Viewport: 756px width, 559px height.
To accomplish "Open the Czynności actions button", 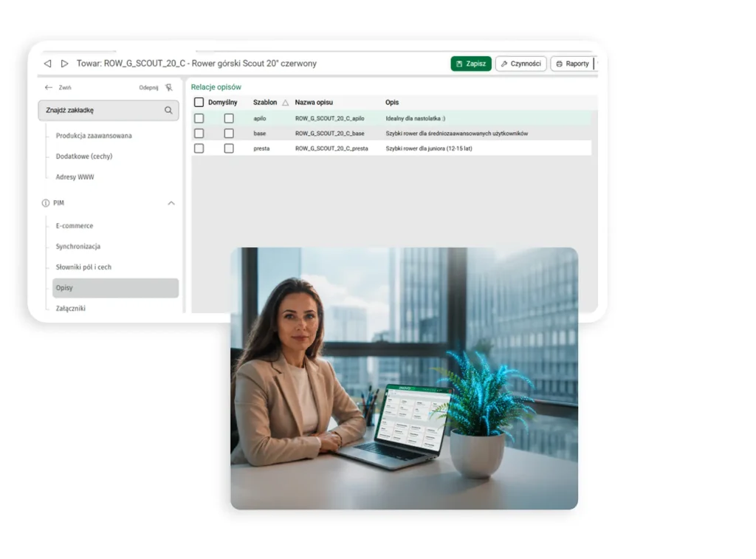I will point(520,64).
